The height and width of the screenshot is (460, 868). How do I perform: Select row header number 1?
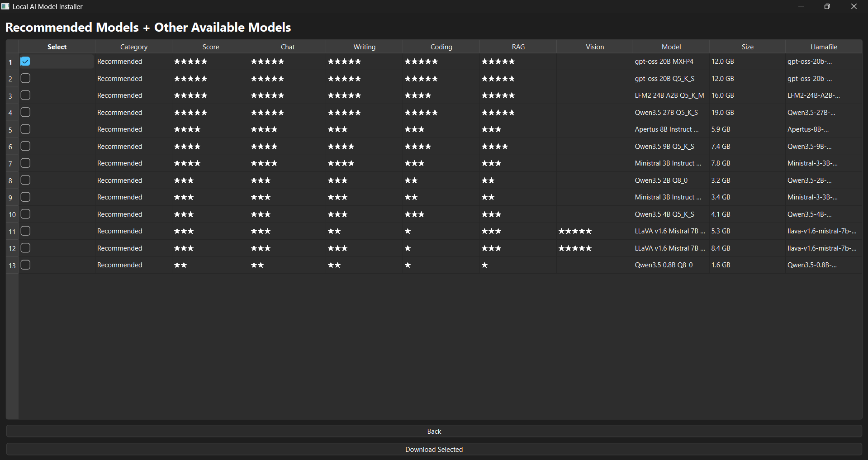[x=12, y=62]
